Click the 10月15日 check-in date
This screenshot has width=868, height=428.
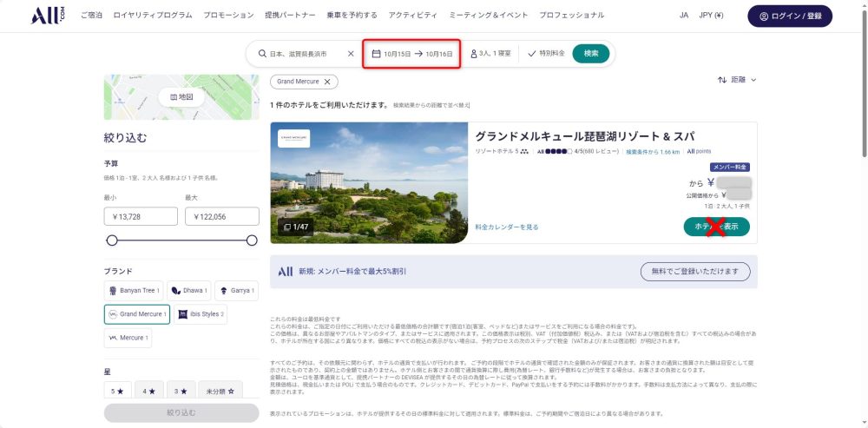[x=398, y=54]
